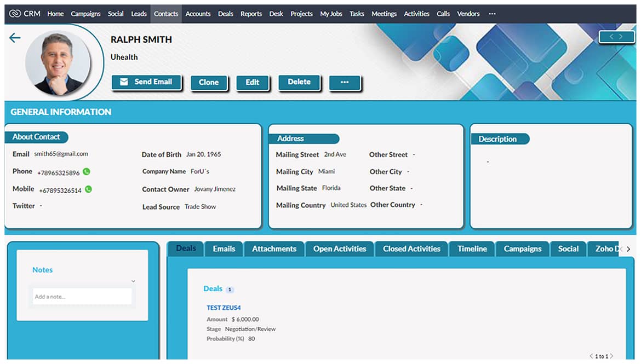Screen dimensions: 641x364
Task: Click the Clone button
Action: 209,83
